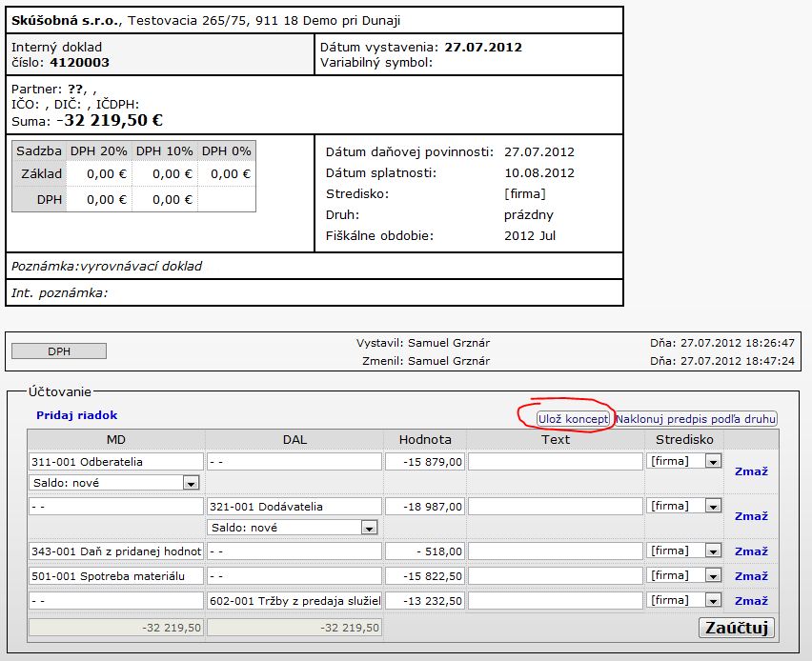This screenshot has width=812, height=661.
Task: Click the Druh value prázdny
Action: click(x=529, y=215)
